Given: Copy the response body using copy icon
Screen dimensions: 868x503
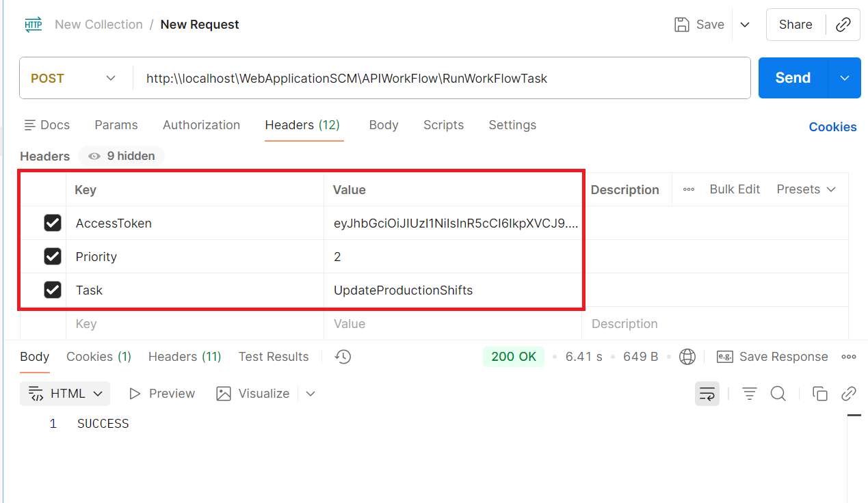Looking at the screenshot, I should pyautogui.click(x=819, y=394).
